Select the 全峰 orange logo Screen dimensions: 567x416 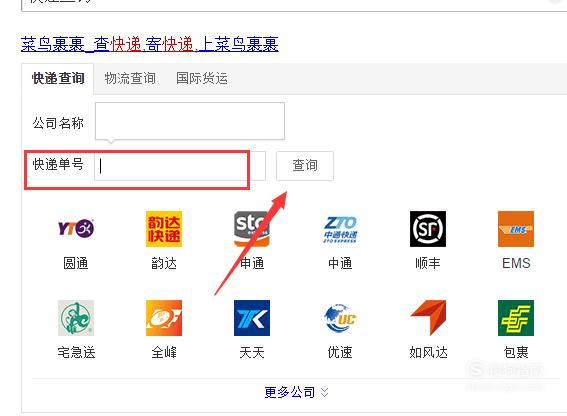164,318
